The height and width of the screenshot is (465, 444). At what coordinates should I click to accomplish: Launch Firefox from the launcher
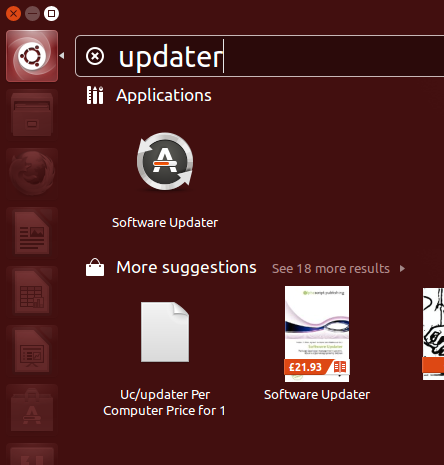pos(32,173)
